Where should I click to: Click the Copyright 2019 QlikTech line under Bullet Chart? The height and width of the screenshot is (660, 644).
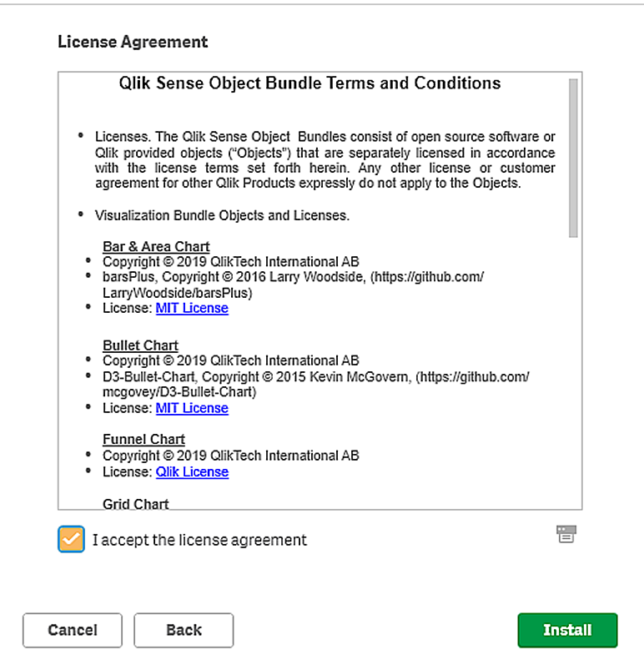pos(231,360)
